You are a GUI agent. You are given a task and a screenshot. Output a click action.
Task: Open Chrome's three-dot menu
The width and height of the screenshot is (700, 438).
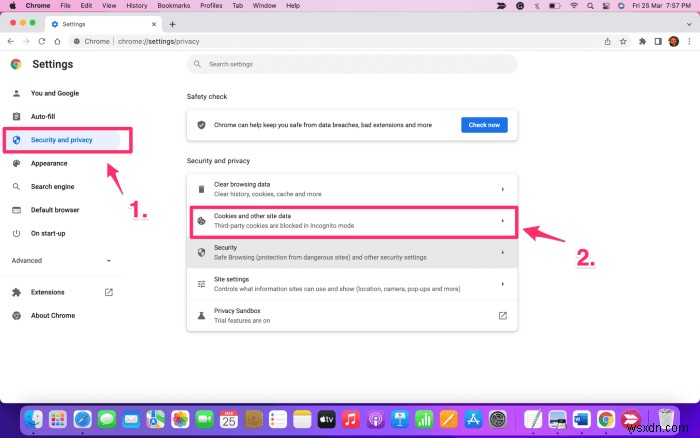[x=689, y=42]
